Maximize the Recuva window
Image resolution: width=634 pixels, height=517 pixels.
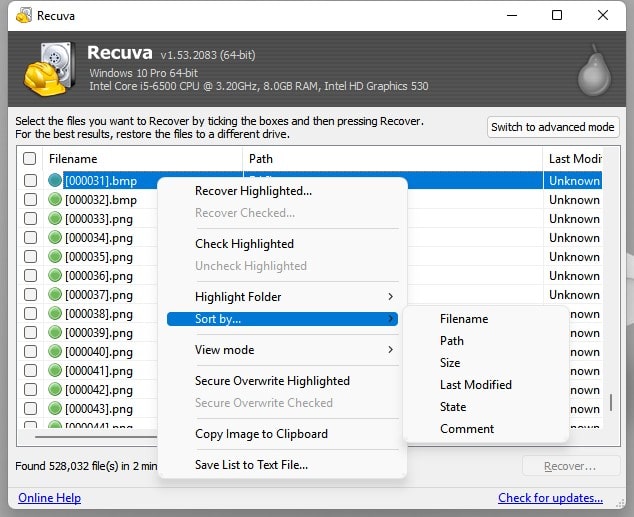tap(557, 15)
